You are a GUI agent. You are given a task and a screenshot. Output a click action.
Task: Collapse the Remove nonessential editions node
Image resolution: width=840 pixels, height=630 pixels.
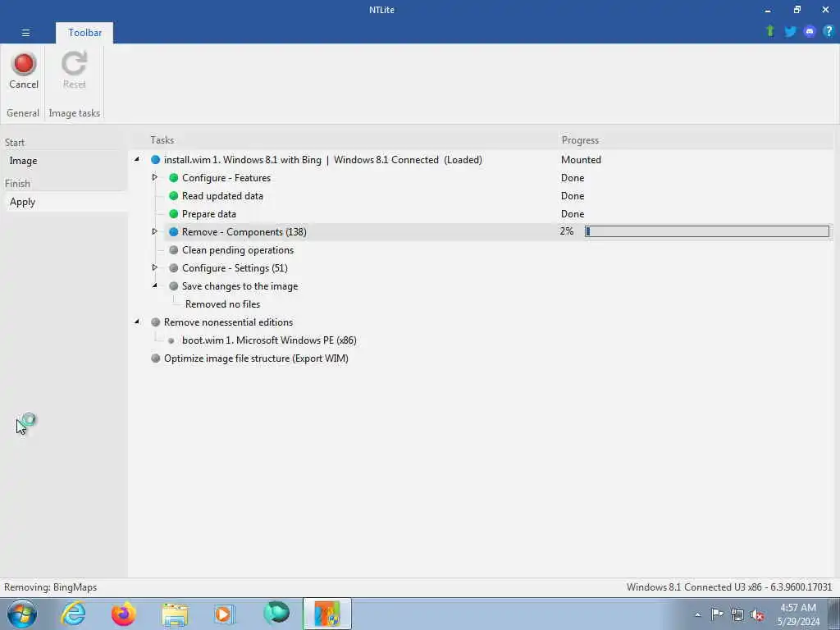(x=137, y=322)
